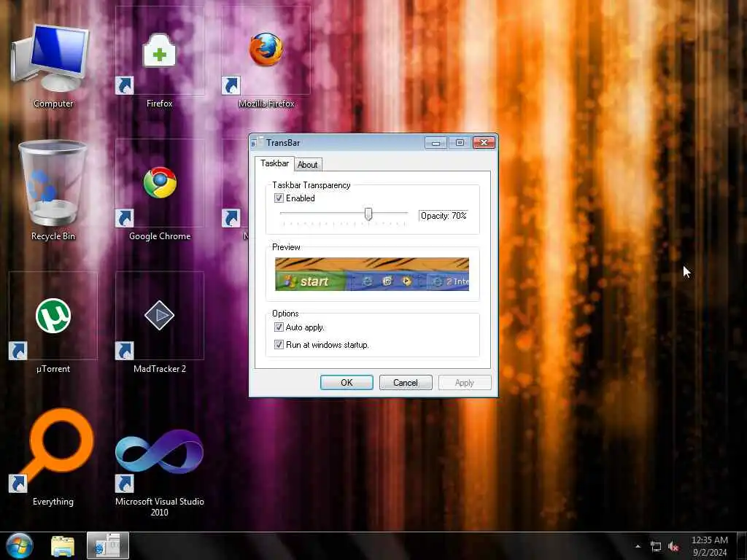The height and width of the screenshot is (560, 747).
Task: Click the maximize button of TransBar
Action: (460, 142)
